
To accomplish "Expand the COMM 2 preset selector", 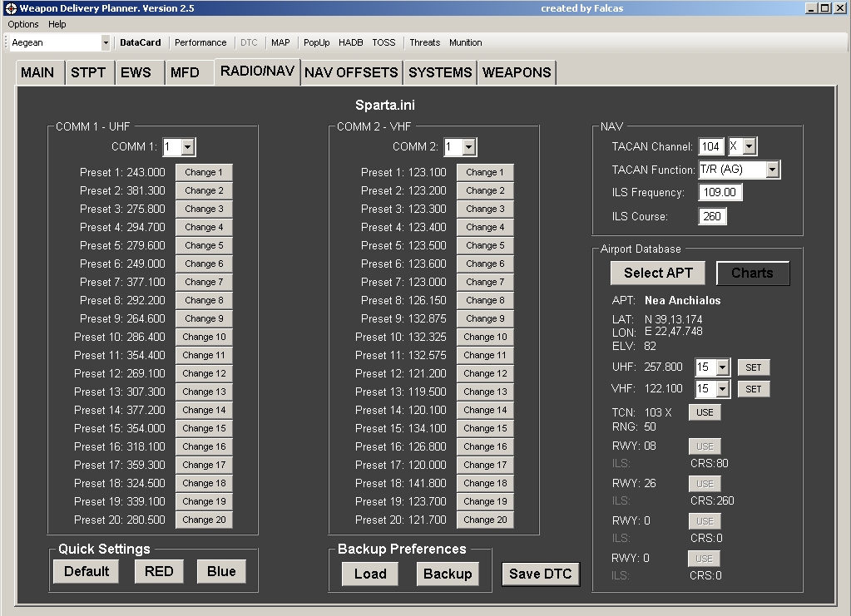I will [x=469, y=147].
